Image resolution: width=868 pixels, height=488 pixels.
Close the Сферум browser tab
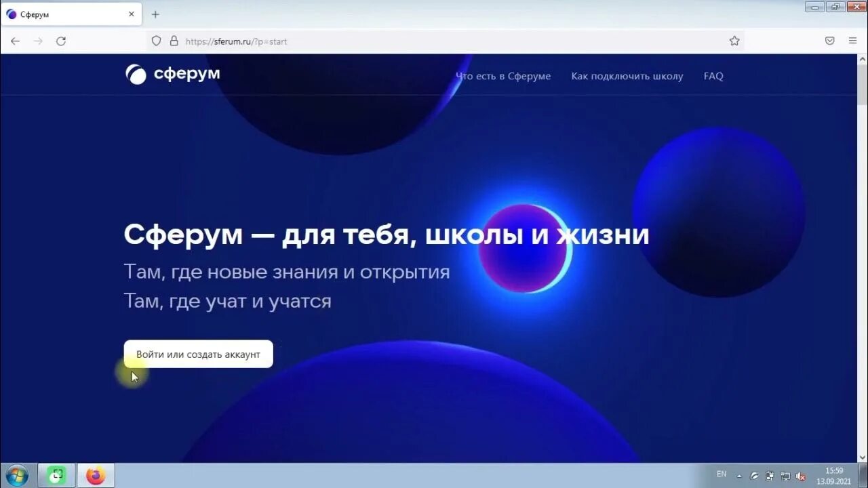click(x=132, y=14)
